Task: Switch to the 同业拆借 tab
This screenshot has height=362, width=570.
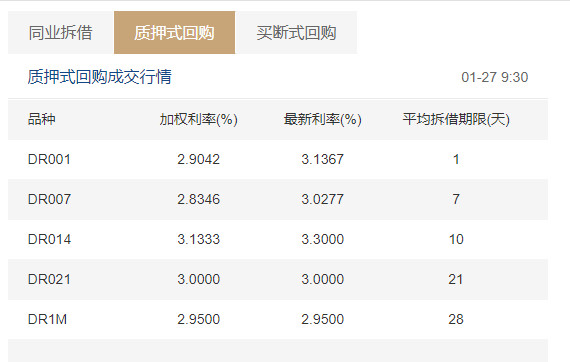Action: coord(61,33)
